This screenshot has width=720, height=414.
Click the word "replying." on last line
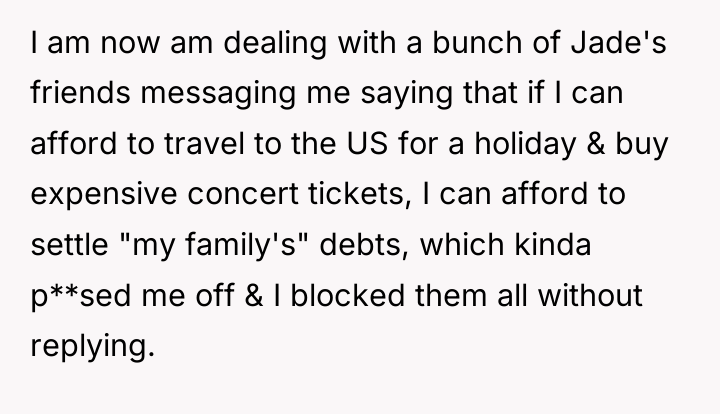[92, 346]
